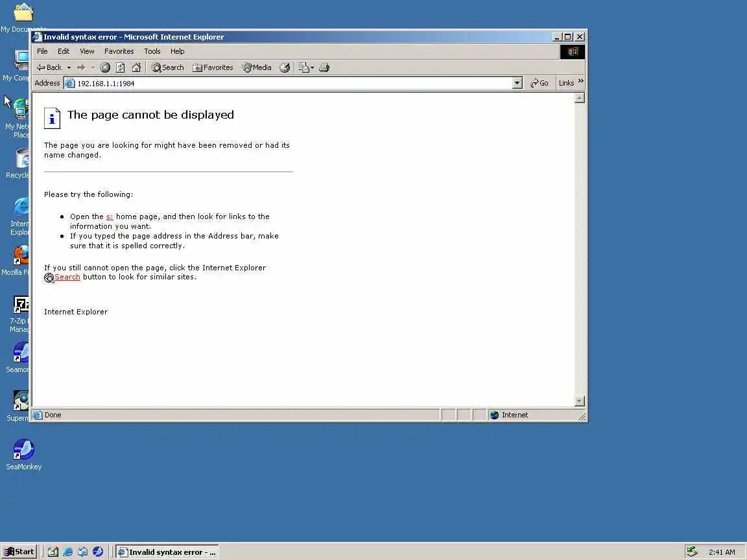Go back with the Back arrow button

tap(49, 67)
